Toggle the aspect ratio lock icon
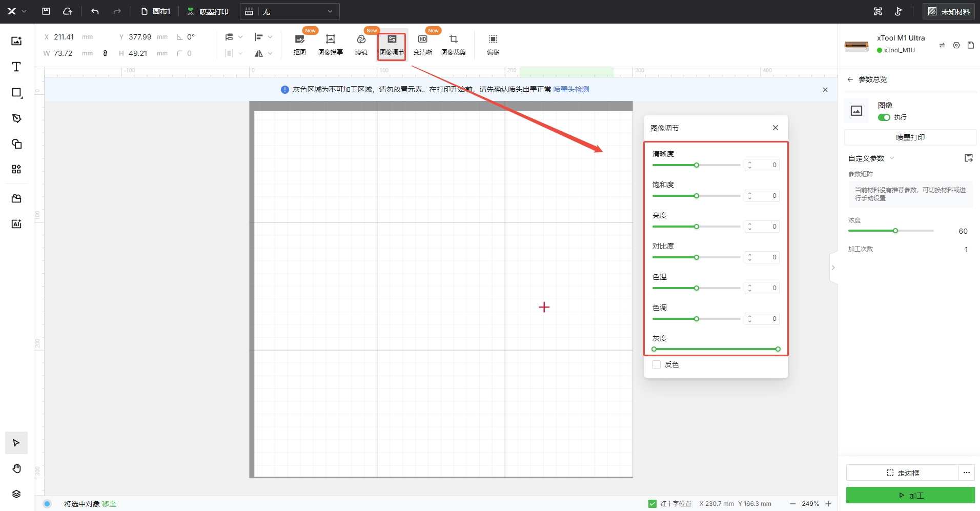980x511 pixels. 105,53
